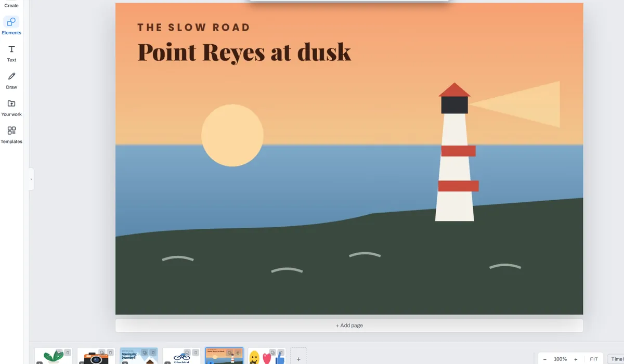Select the upper red lighthouse stripe

pyautogui.click(x=458, y=151)
